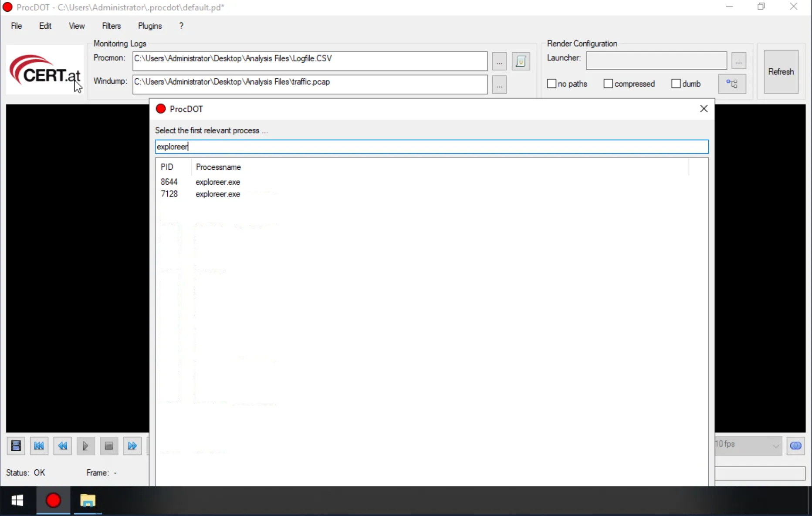Toggle the compressed checkbox

(608, 84)
